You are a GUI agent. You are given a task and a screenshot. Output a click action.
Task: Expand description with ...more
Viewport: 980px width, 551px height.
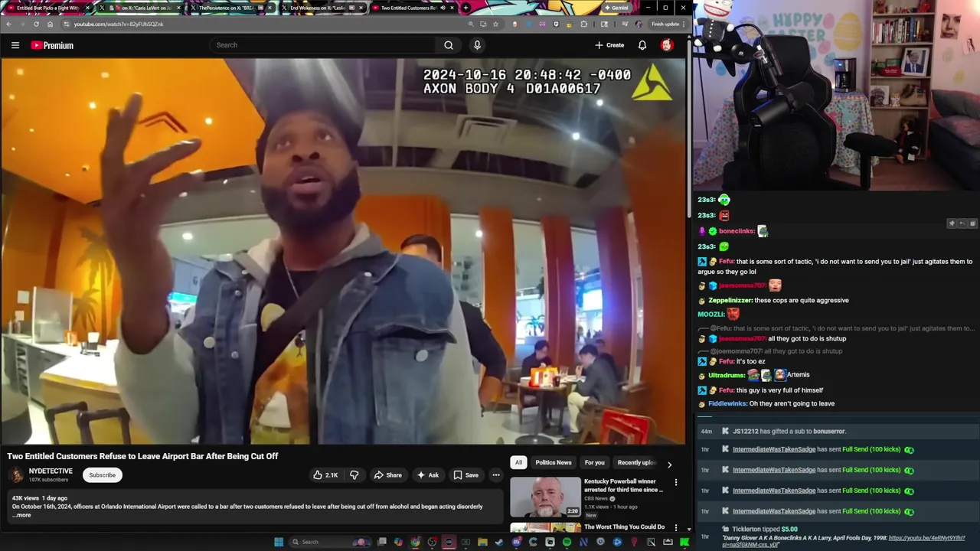point(21,515)
